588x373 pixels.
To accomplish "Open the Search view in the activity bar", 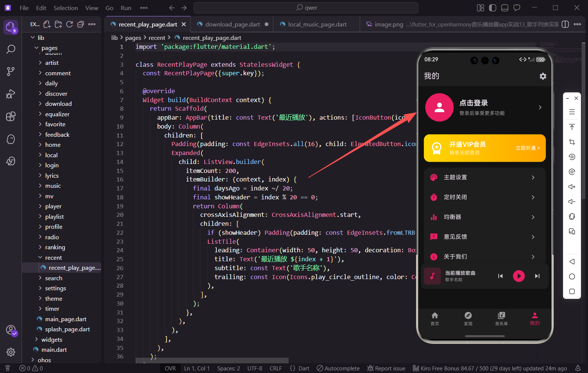I will (x=11, y=49).
